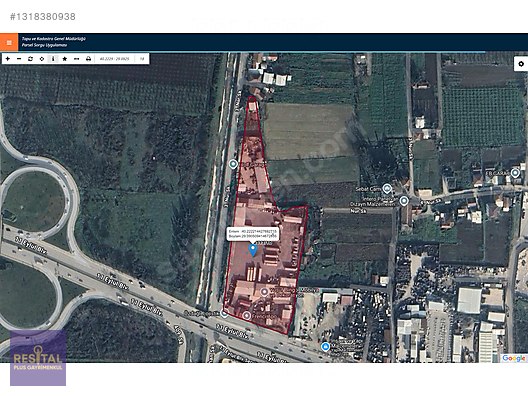Click the zoom level value in toolbar
The height and width of the screenshot is (396, 528).
pos(142,59)
